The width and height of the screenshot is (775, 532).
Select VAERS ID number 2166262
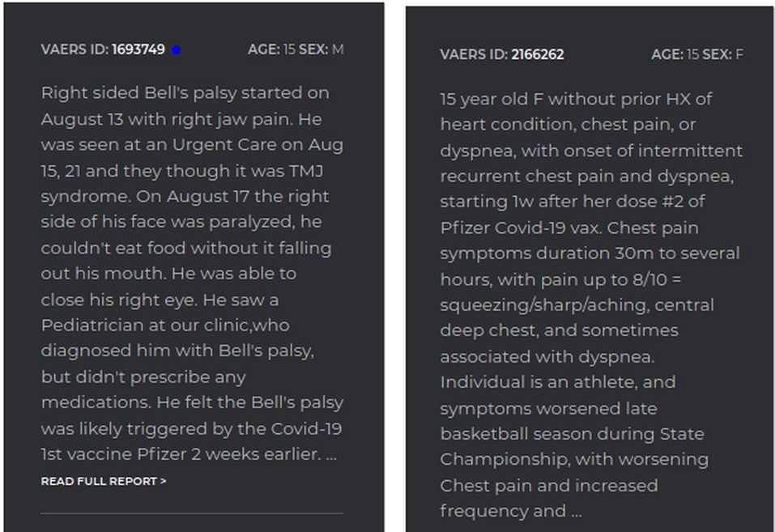537,54
